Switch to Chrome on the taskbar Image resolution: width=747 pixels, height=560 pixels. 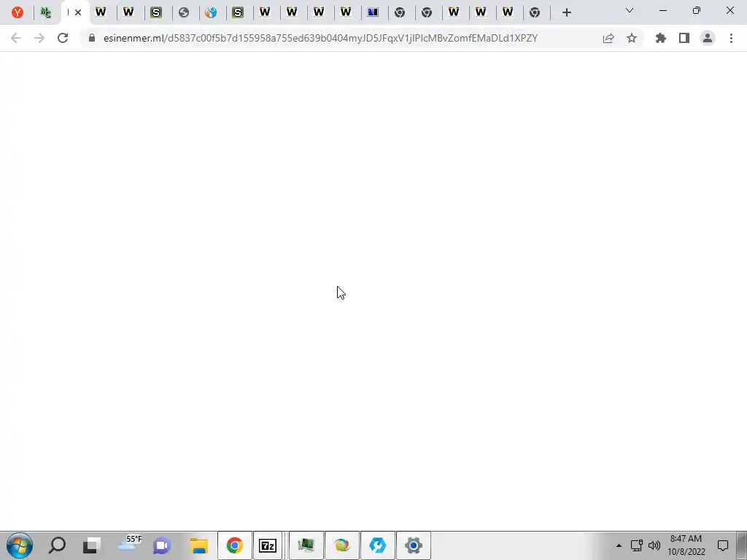[x=234, y=545]
